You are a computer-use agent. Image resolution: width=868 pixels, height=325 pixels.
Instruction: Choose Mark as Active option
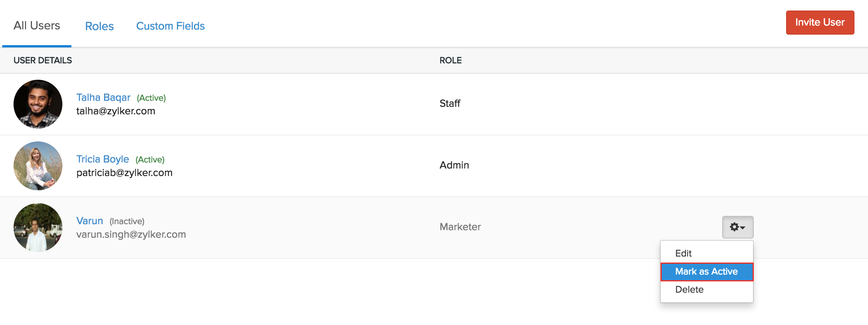(707, 272)
